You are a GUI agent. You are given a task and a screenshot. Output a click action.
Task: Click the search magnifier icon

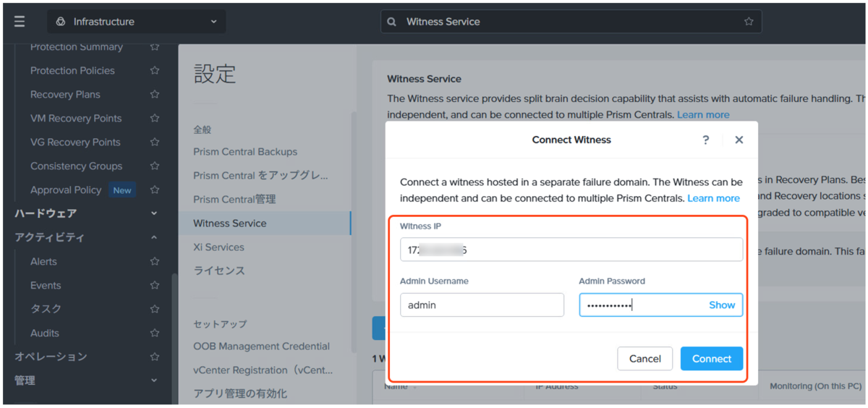392,22
